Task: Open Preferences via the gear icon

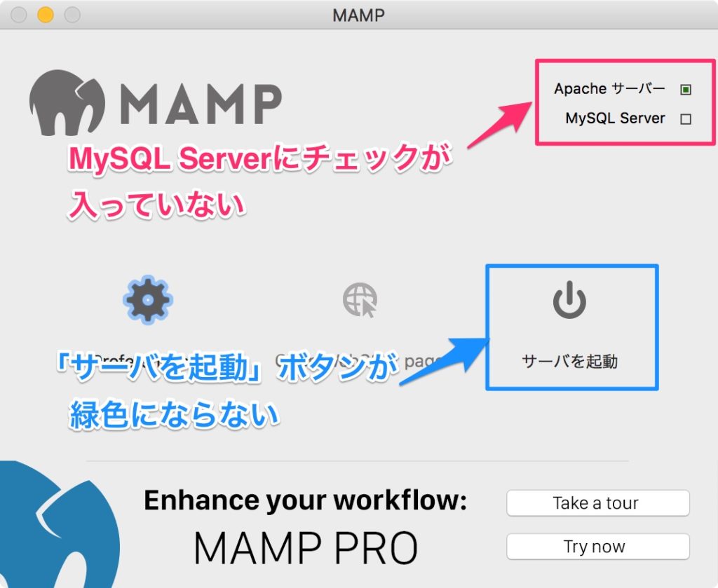Action: tap(147, 300)
